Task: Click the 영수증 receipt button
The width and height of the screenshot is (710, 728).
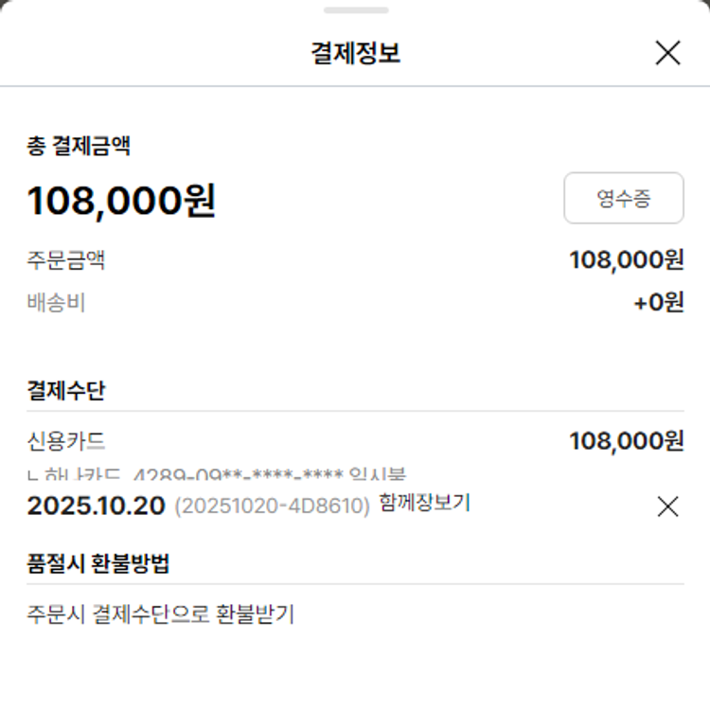Action: pos(623,198)
